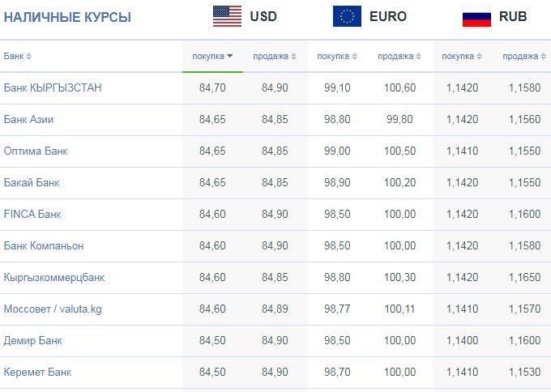Open Керемет Банк link
Viewport: 551px width, 392px height.
37,373
